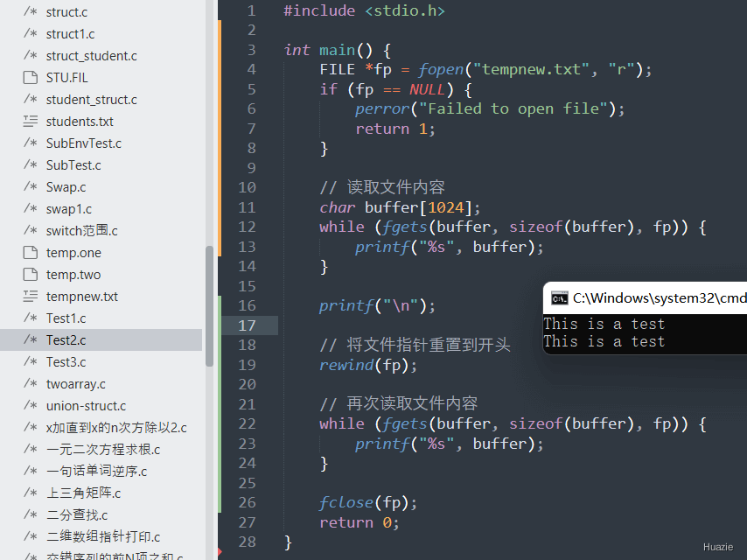
Task: Click the fclose(fp) statement on line 26
Action: 368,502
